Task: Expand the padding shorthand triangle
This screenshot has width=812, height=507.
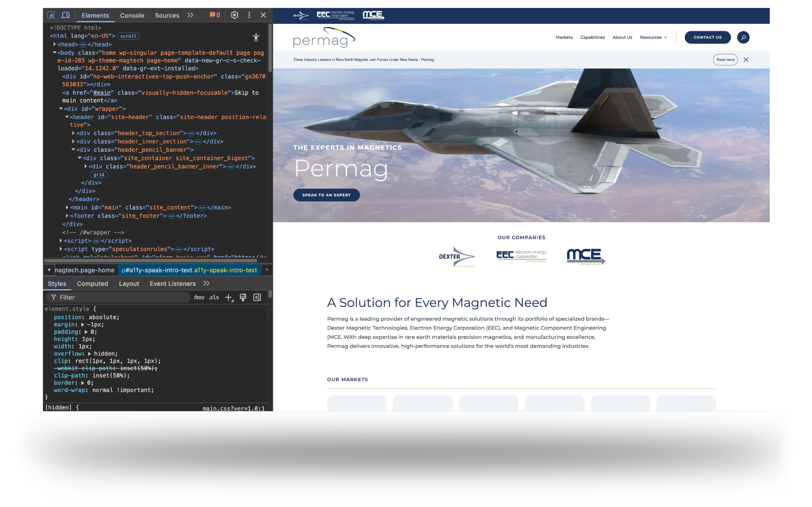Action: 86,332
